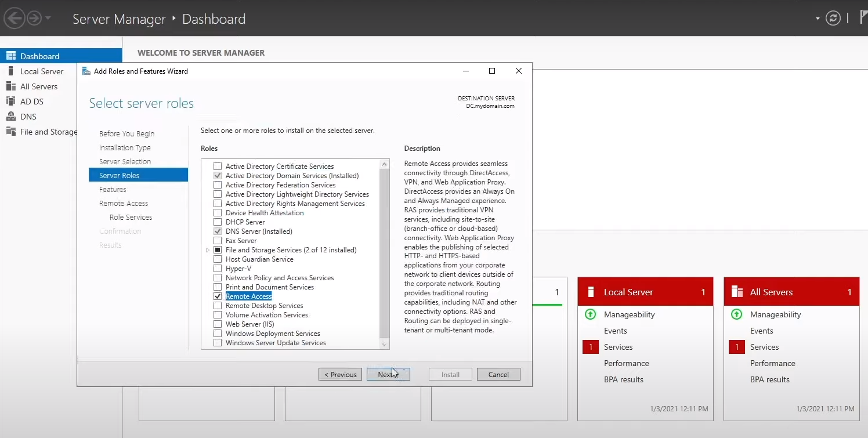868x438 pixels.
Task: Check Network Policy and Access Services
Action: [x=218, y=278]
